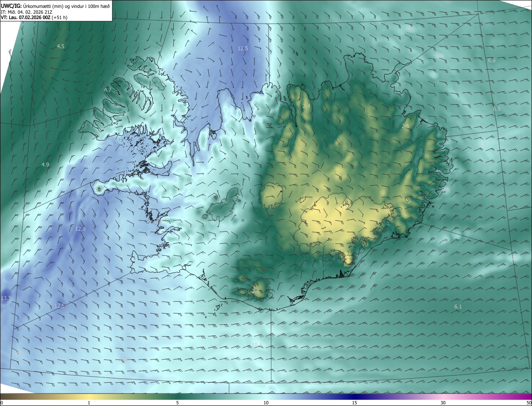Click the map title starting with UWC/IG
Viewport: 532px width, 406px height.
point(55,5)
